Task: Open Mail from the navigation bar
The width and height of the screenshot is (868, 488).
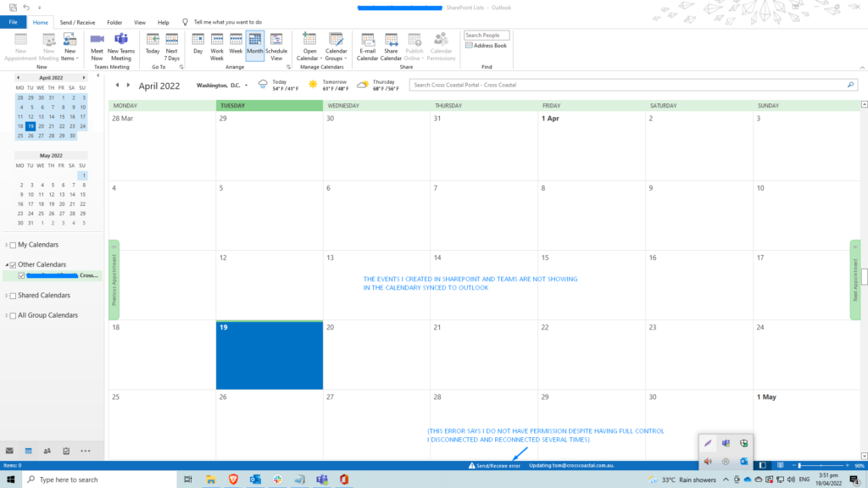Action: point(9,451)
